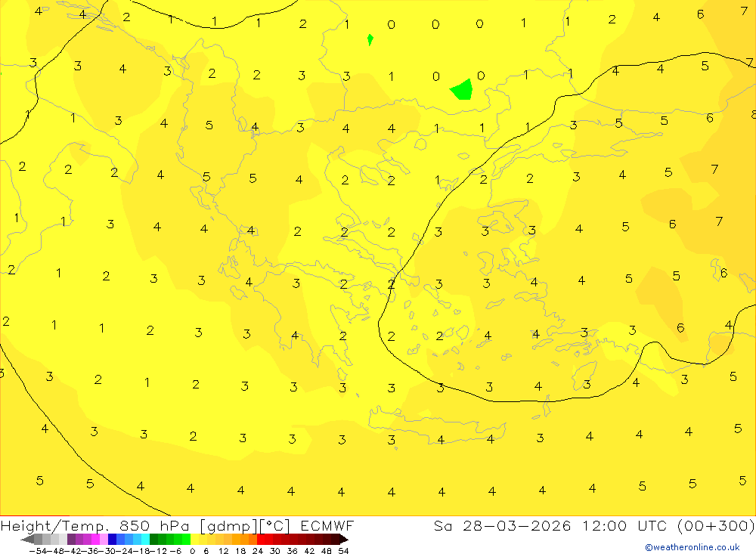Click the grey left arrow of color scale
Viewport: 756px width, 554px height.
[27, 539]
